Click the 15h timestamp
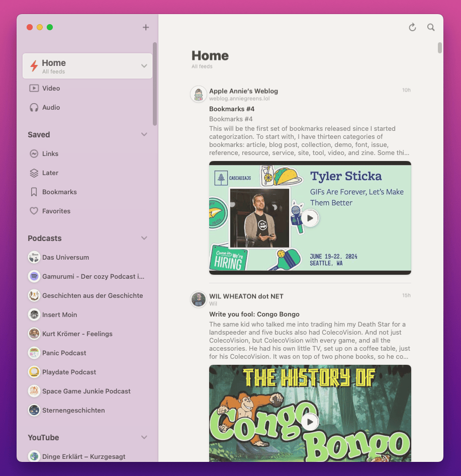Viewport: 461px width, 476px height. (406, 295)
